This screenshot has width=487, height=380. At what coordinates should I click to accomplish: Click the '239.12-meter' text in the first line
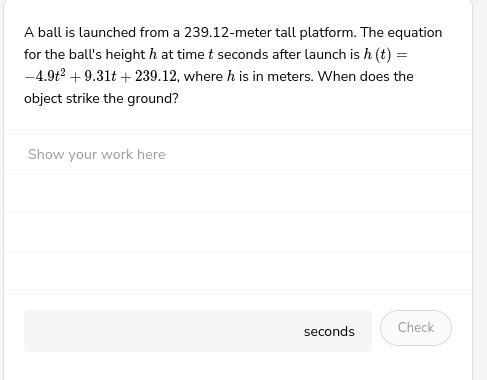point(227,32)
